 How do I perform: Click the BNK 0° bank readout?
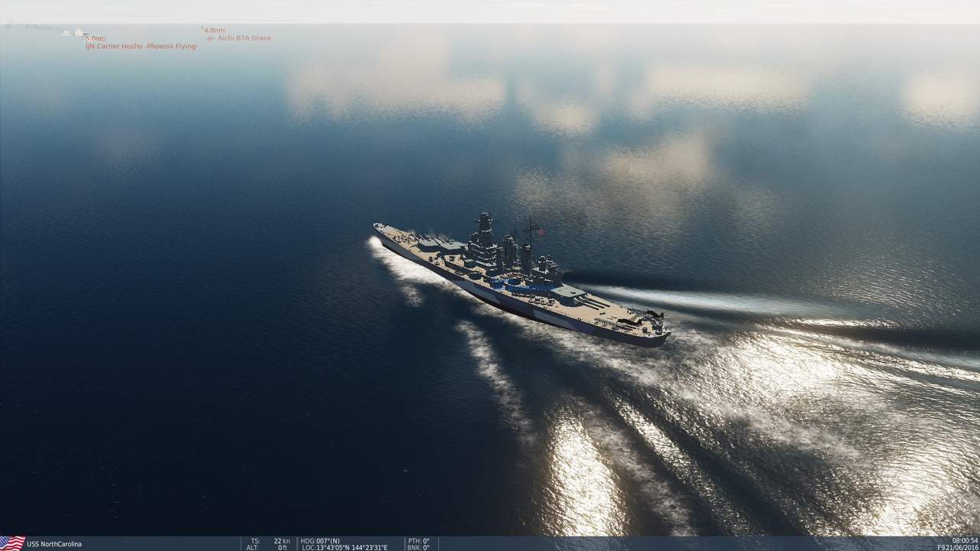tap(418, 547)
